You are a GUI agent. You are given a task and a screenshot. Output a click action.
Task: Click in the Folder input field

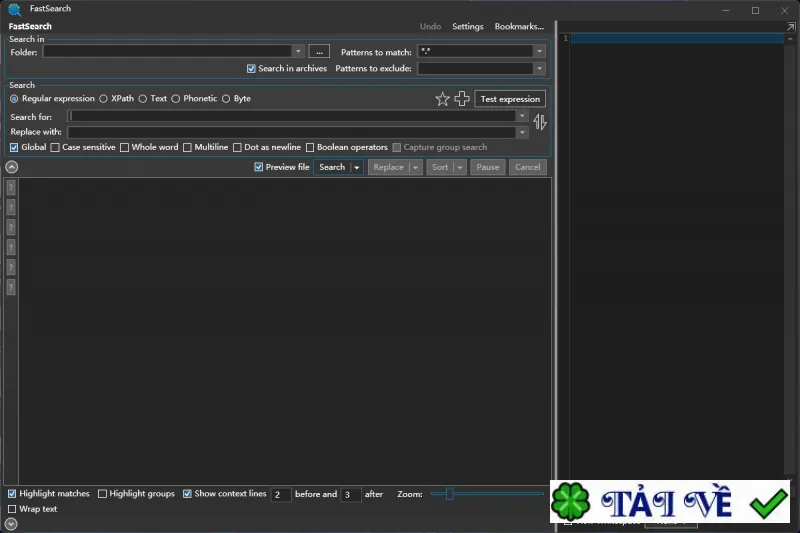pyautogui.click(x=168, y=52)
